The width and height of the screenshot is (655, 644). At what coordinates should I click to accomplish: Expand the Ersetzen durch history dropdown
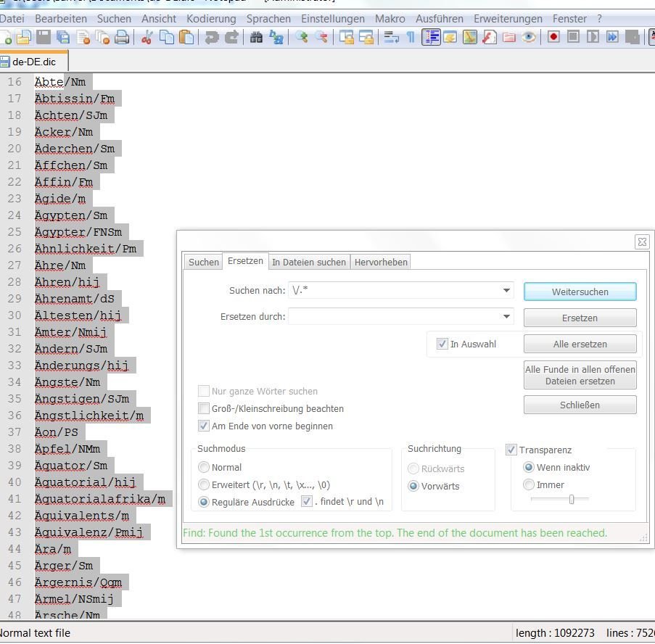[x=506, y=317]
